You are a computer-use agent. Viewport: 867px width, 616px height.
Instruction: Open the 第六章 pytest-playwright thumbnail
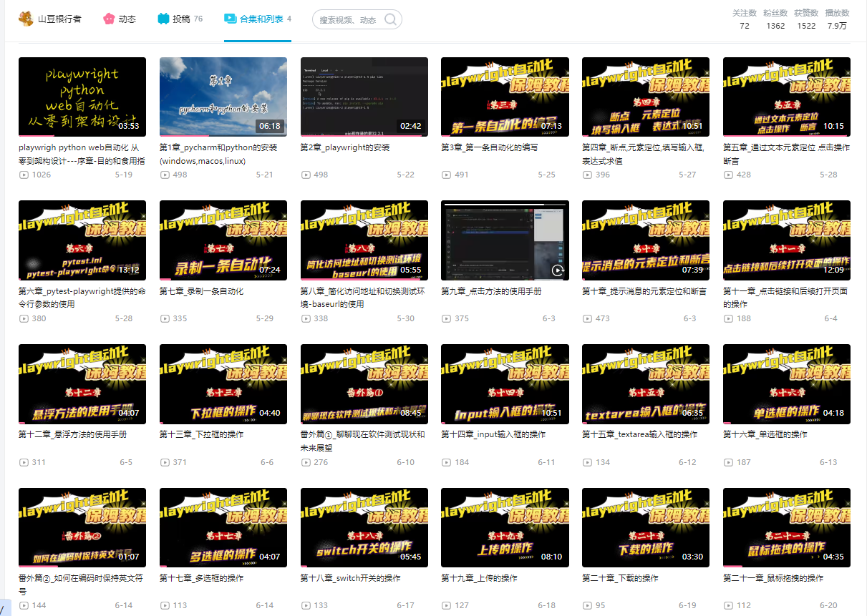point(82,240)
